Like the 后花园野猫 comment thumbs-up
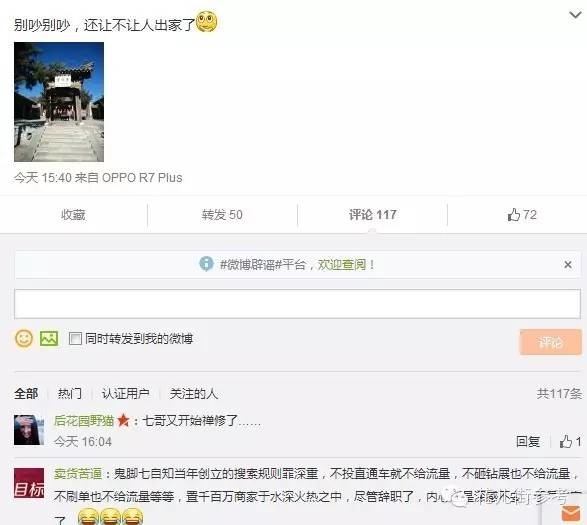The height and width of the screenshot is (525, 587). click(570, 441)
